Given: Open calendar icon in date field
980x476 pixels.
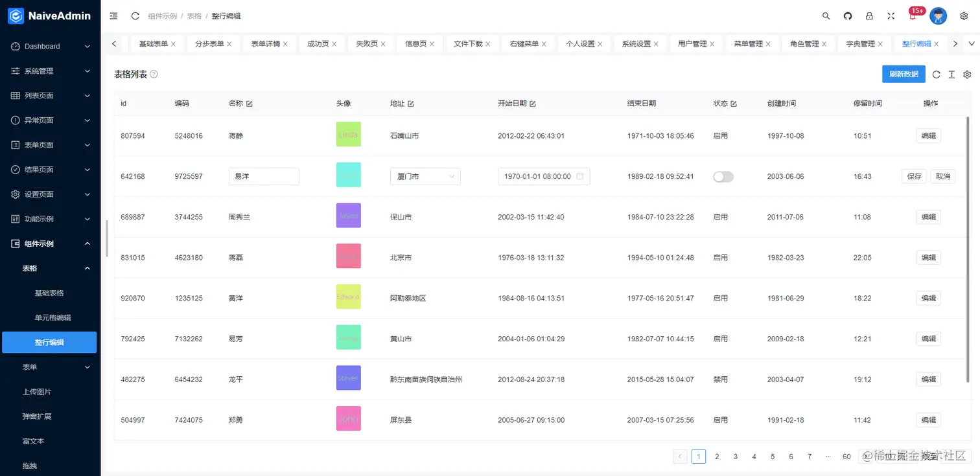Looking at the screenshot, I should (580, 176).
